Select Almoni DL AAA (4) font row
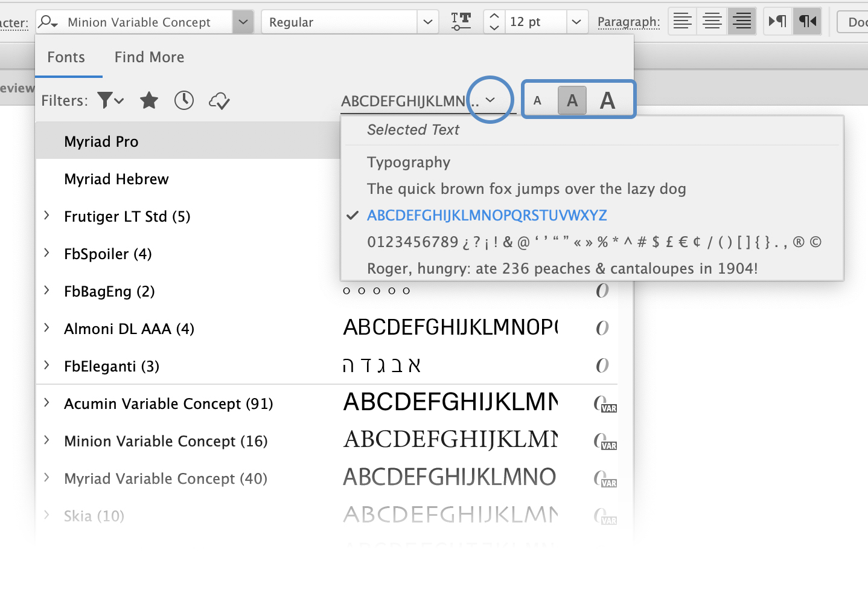 [x=327, y=329]
